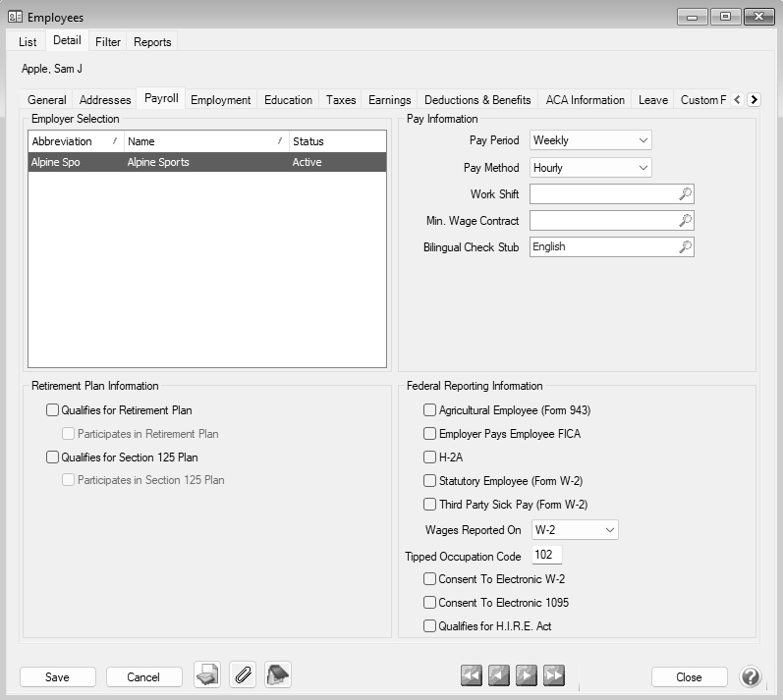The image size is (783, 700).
Task: Go to the first employee record
Action: click(473, 675)
